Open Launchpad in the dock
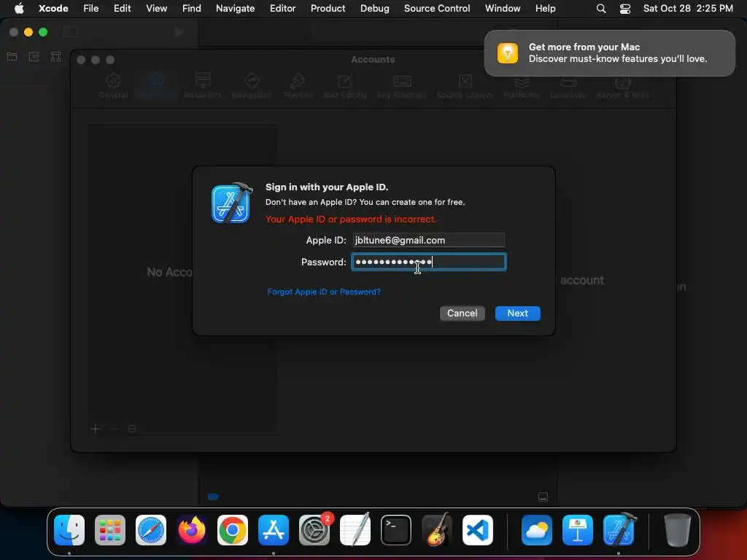 (110, 529)
